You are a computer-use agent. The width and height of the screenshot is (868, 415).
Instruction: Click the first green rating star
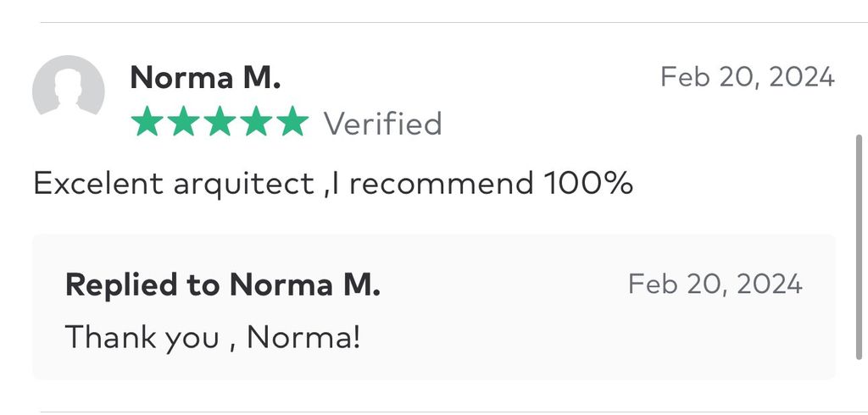[x=146, y=124]
